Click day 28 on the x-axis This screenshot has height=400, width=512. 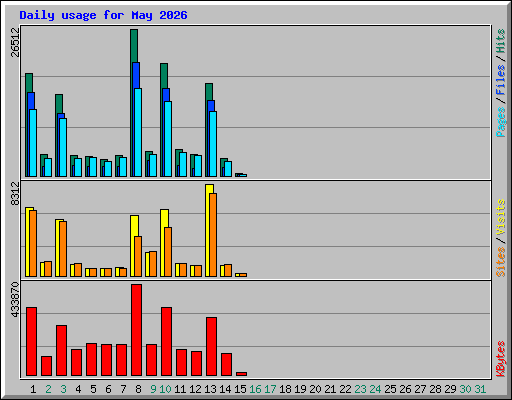point(435,389)
